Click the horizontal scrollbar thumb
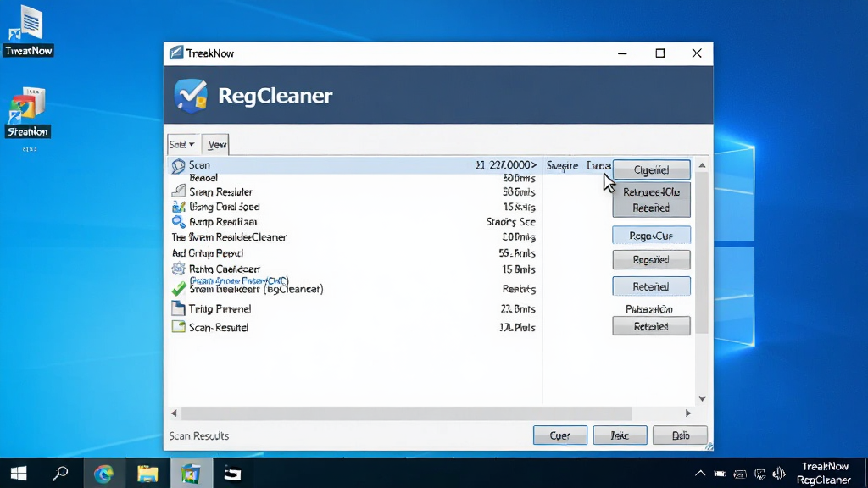This screenshot has width=868, height=488. [406, 413]
